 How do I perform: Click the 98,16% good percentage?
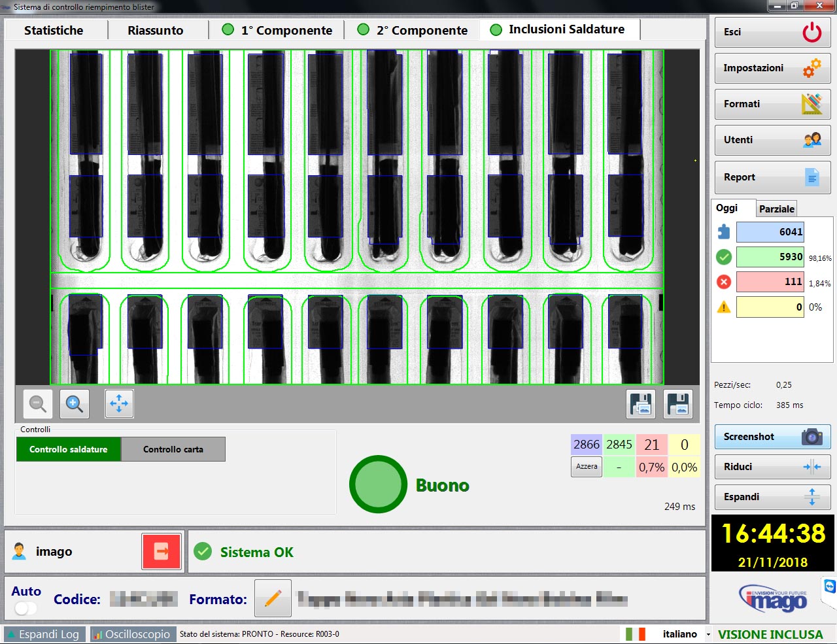pyautogui.click(x=820, y=258)
